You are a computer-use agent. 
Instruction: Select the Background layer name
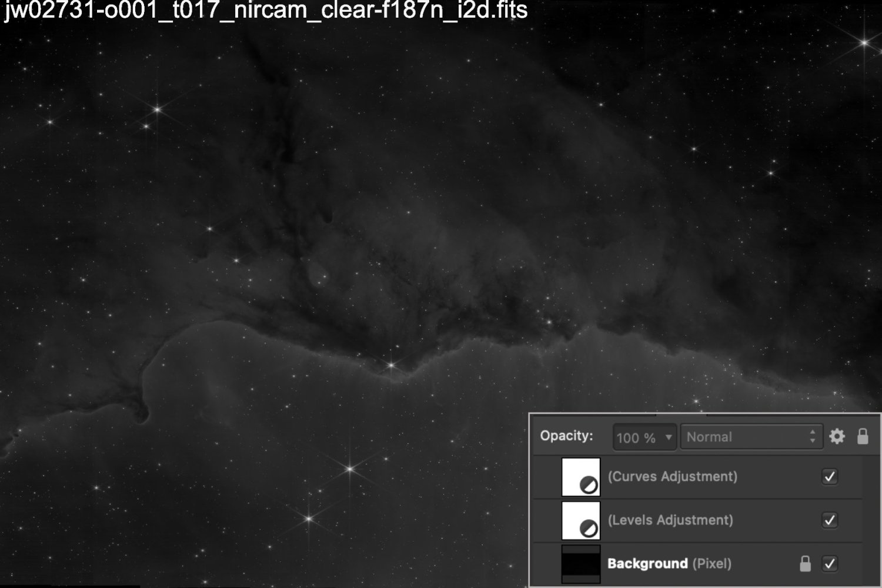pos(647,563)
